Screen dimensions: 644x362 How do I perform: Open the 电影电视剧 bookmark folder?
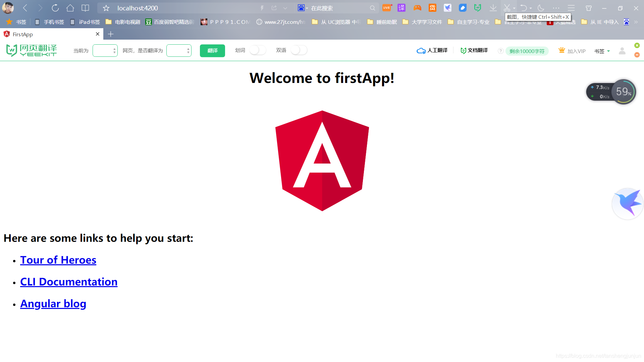tap(123, 22)
